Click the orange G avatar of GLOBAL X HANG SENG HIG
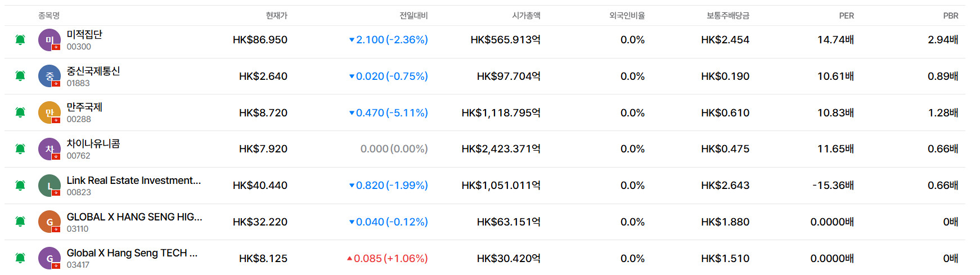980x275 pixels. tap(50, 222)
